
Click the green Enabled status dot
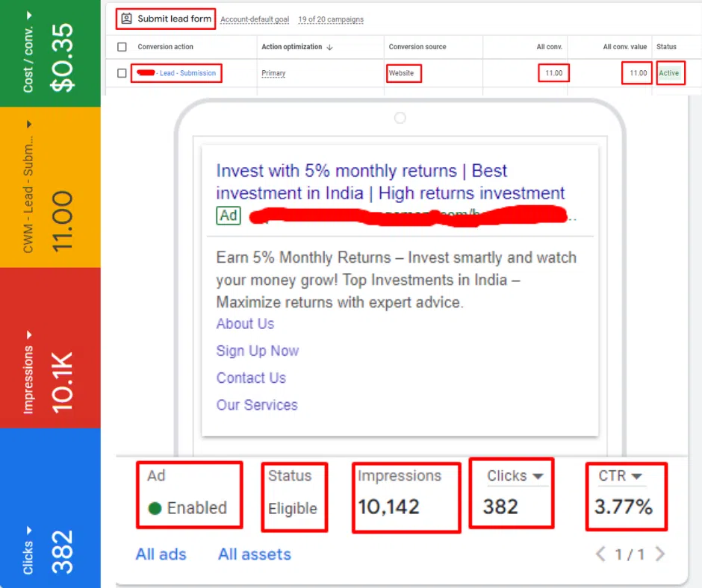[155, 508]
